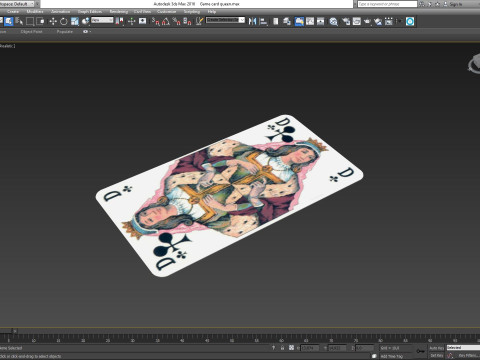The image size is (480, 360).
Task: Click Render in the Cloud icon
Action: (378, 21)
